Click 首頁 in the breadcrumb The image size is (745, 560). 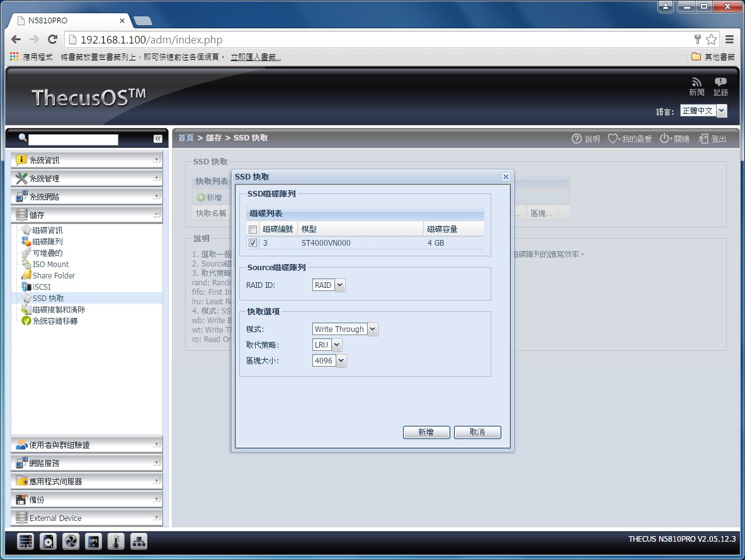[186, 138]
